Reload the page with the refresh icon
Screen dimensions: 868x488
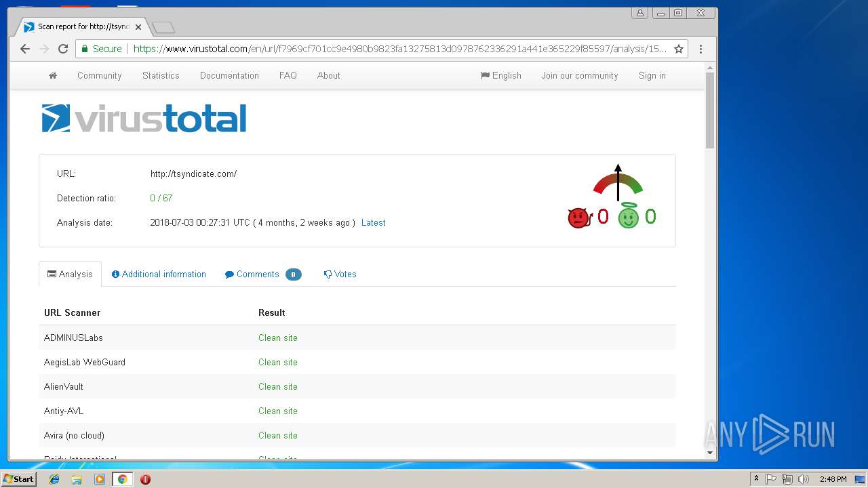click(63, 49)
